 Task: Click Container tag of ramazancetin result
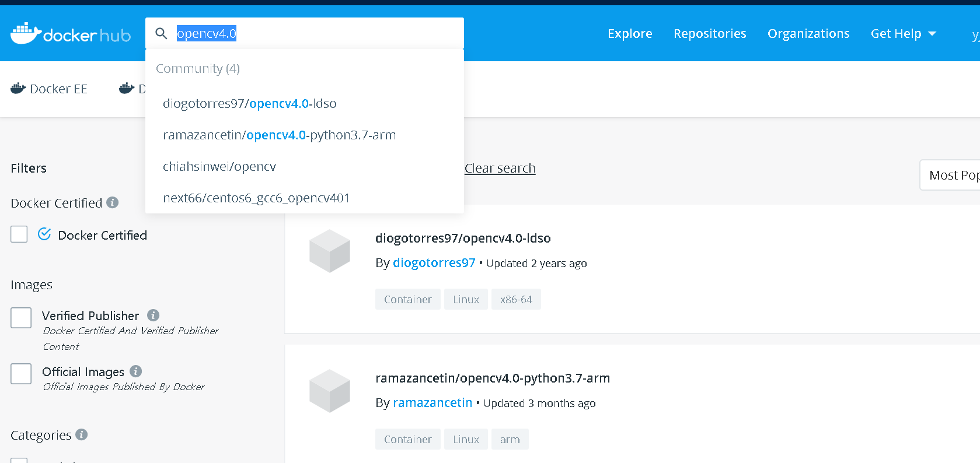(x=408, y=439)
